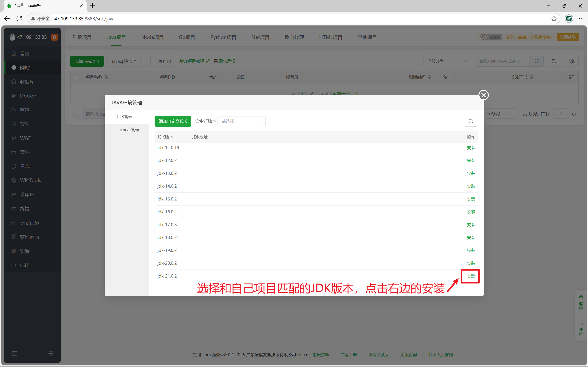The height and width of the screenshot is (367, 588).
Task: Switch to Tomcat管理 tab
Action: 127,130
